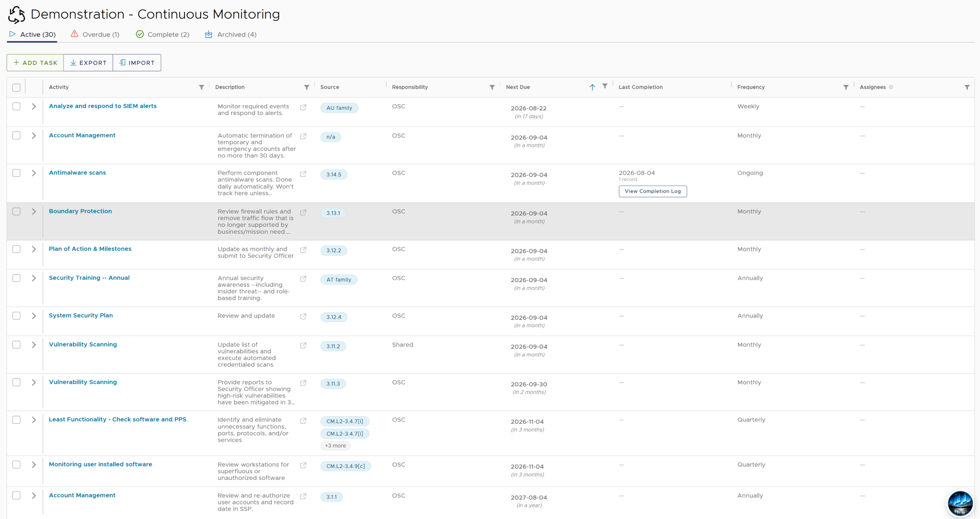
Task: Open description popout for 3.11.2 Vulnerability Scanning row
Action: 303,346
